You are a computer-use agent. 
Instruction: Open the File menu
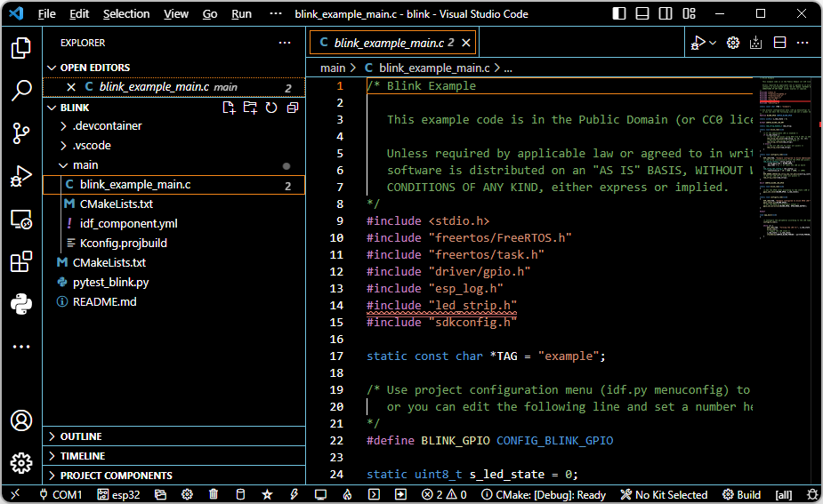pos(47,14)
